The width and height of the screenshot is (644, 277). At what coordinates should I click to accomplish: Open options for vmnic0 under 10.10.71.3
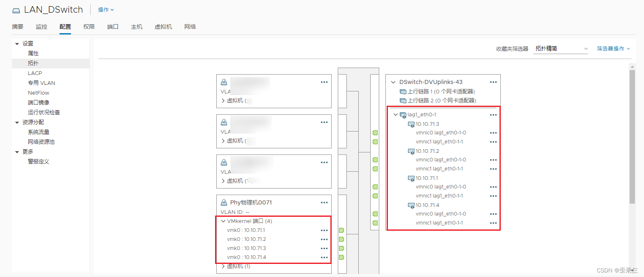[493, 133]
